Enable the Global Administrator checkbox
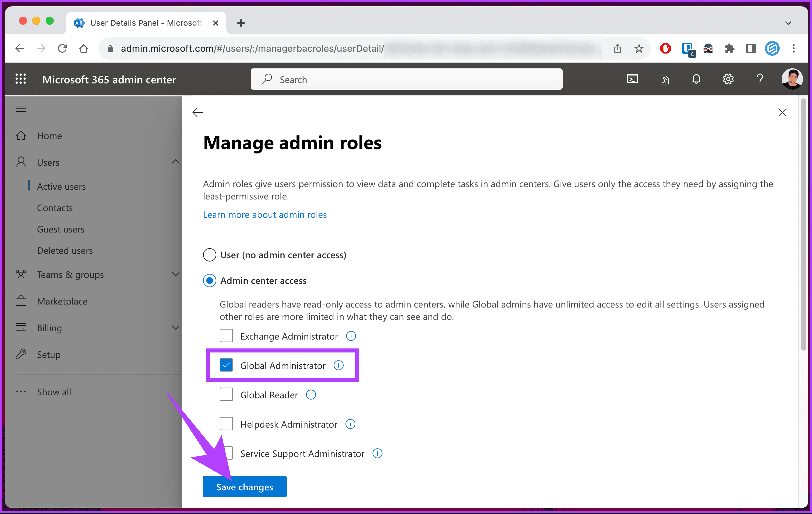 point(226,365)
